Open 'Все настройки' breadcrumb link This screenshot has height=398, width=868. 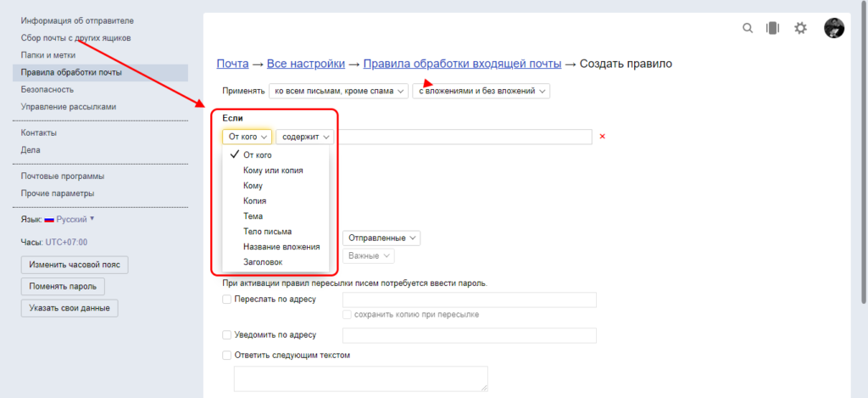pos(305,64)
